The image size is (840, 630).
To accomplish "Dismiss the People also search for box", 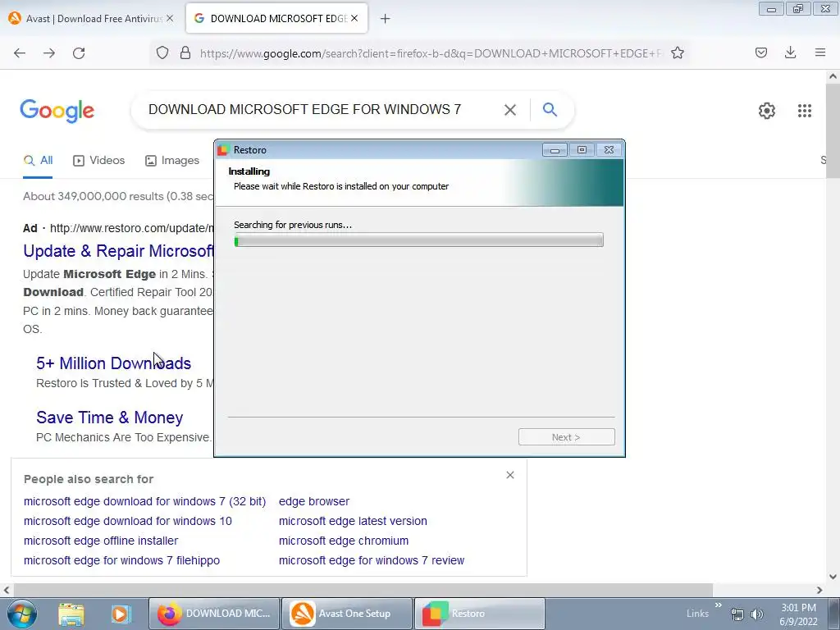I will [510, 475].
